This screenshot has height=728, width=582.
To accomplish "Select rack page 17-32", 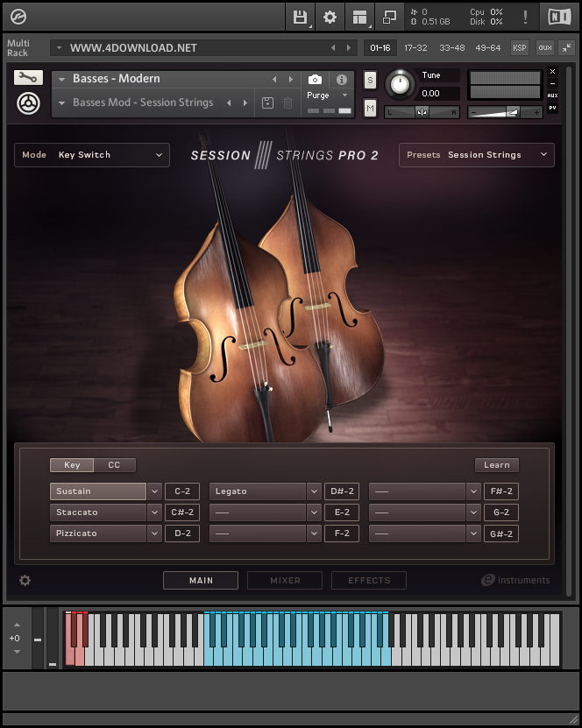I will pyautogui.click(x=415, y=48).
